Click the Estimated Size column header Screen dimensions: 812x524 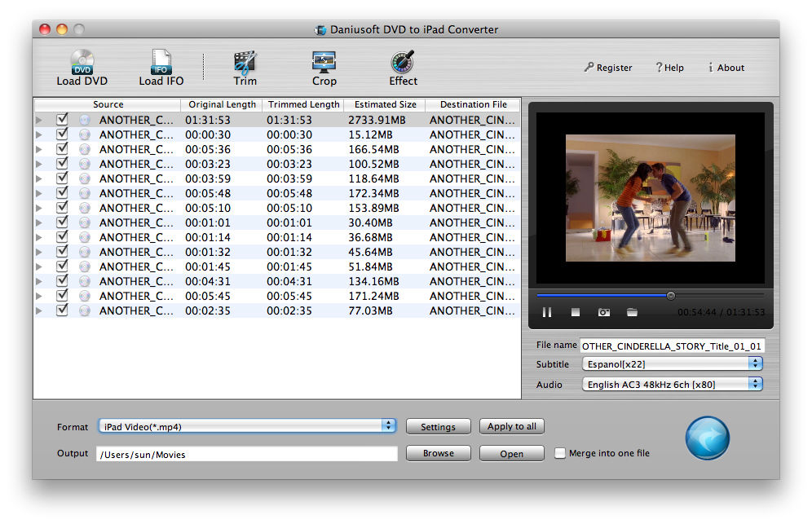385,104
